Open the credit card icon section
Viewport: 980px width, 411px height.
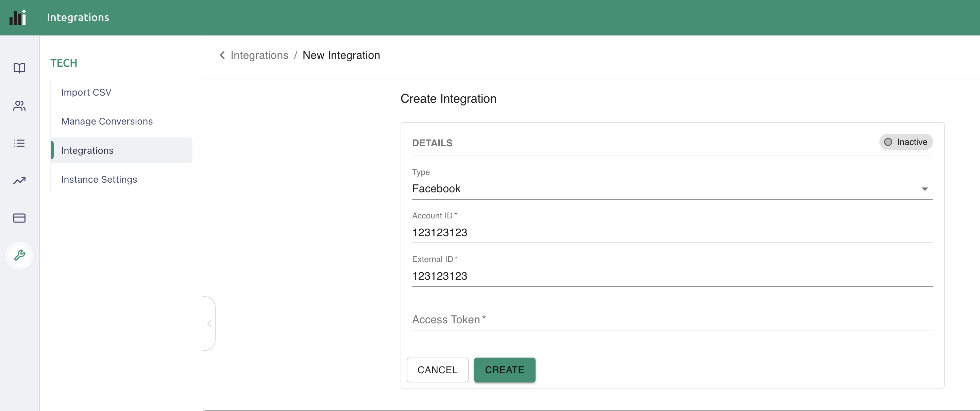pos(19,218)
